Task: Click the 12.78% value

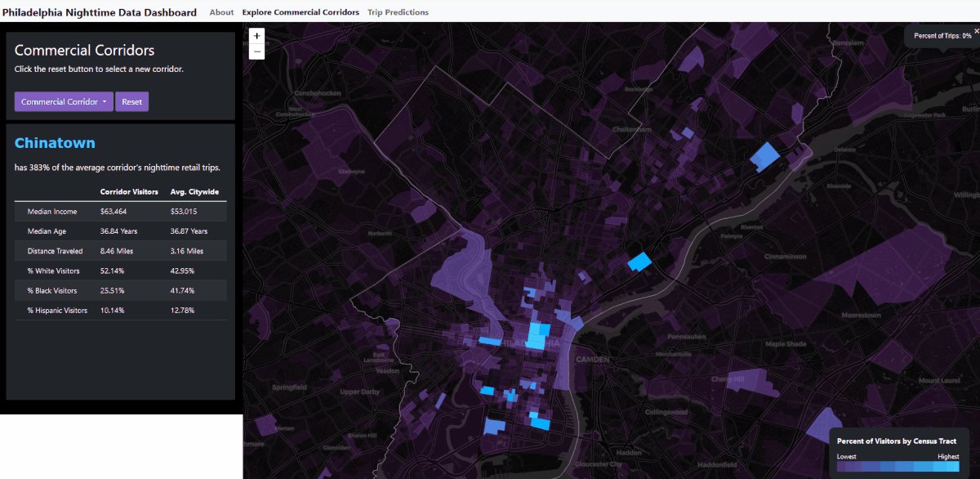Action: click(183, 310)
